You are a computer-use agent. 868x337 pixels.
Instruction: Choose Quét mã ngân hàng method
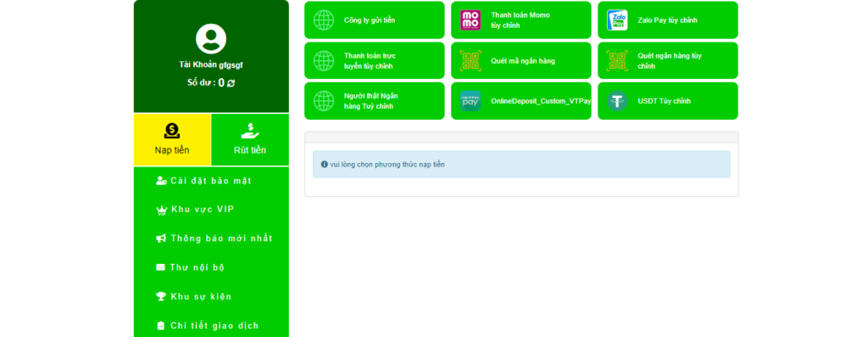pyautogui.click(x=521, y=60)
